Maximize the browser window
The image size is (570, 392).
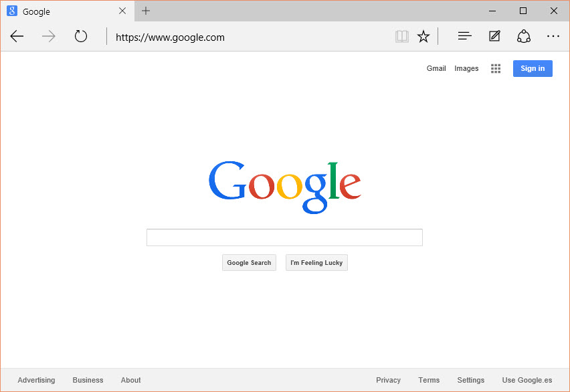click(522, 11)
